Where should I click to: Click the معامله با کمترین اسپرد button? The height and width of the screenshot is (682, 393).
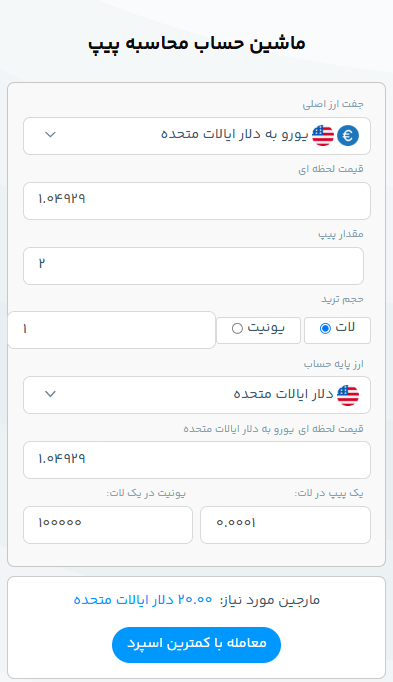[196, 645]
